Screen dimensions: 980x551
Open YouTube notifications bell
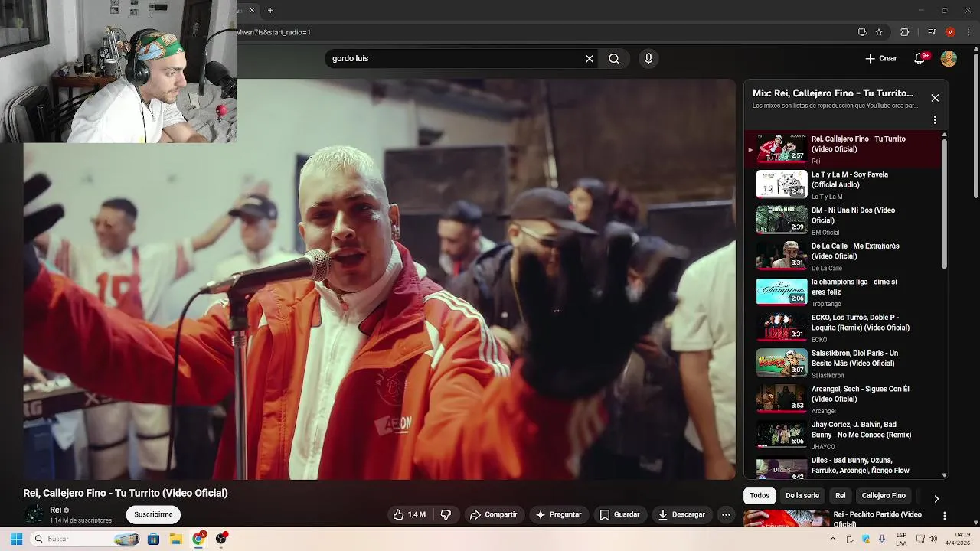click(920, 58)
